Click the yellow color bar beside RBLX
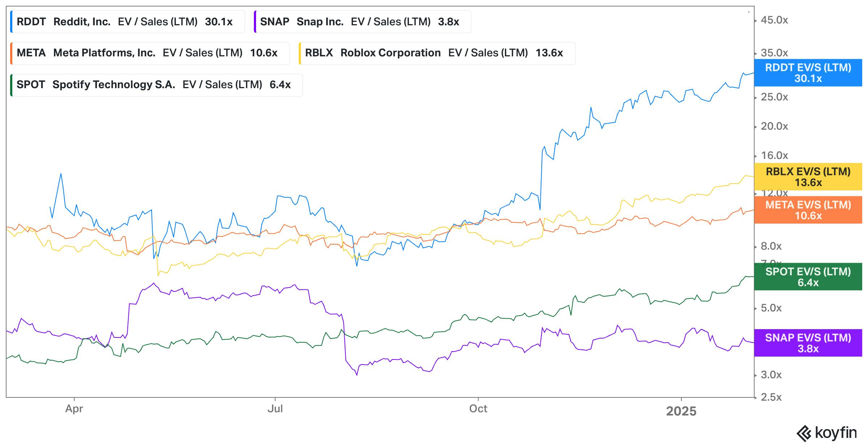Screen dimensions: 868x448 (300, 53)
